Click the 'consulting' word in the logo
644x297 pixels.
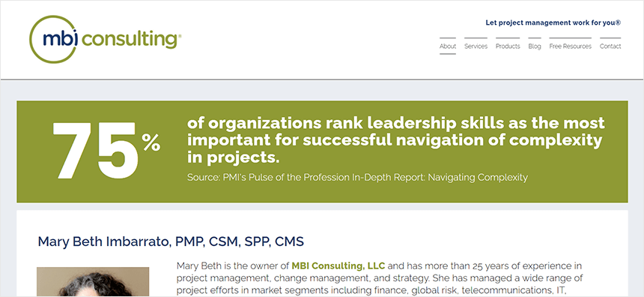129,40
